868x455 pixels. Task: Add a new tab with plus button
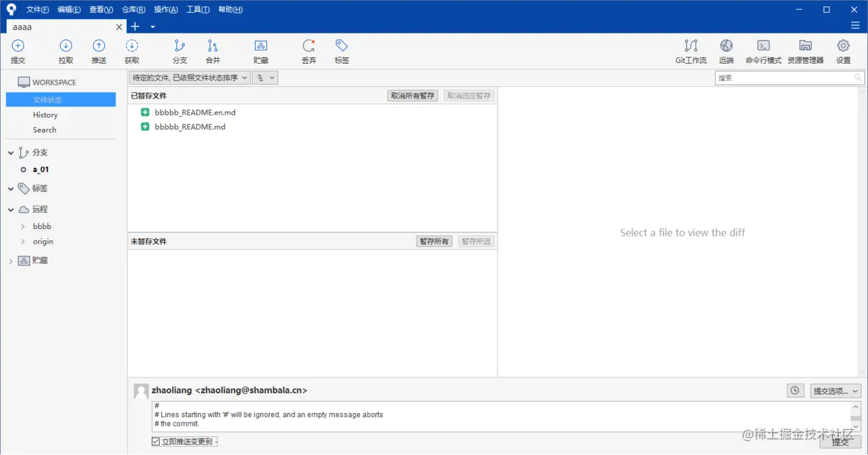pyautogui.click(x=135, y=27)
